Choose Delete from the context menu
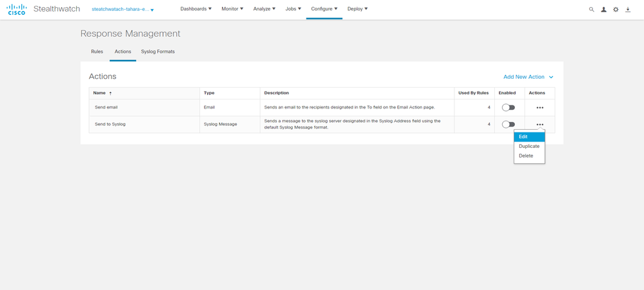The width and height of the screenshot is (644, 290). pyautogui.click(x=529, y=156)
